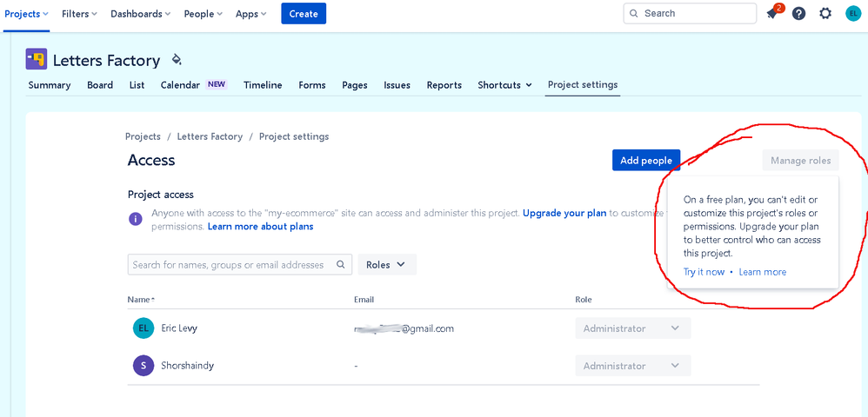Screen dimensions: 868x417
Task: Click Learn more about plans link
Action: click(x=260, y=226)
